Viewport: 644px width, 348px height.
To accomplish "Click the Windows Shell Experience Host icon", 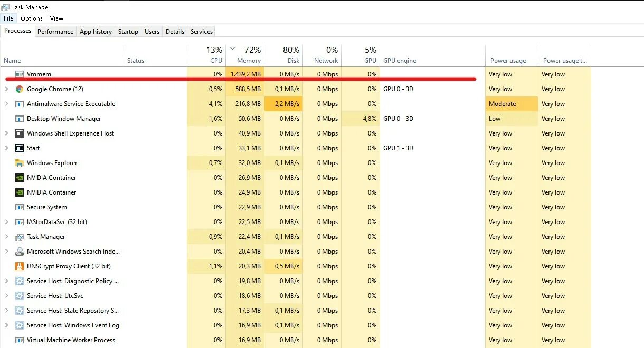I will [x=20, y=133].
